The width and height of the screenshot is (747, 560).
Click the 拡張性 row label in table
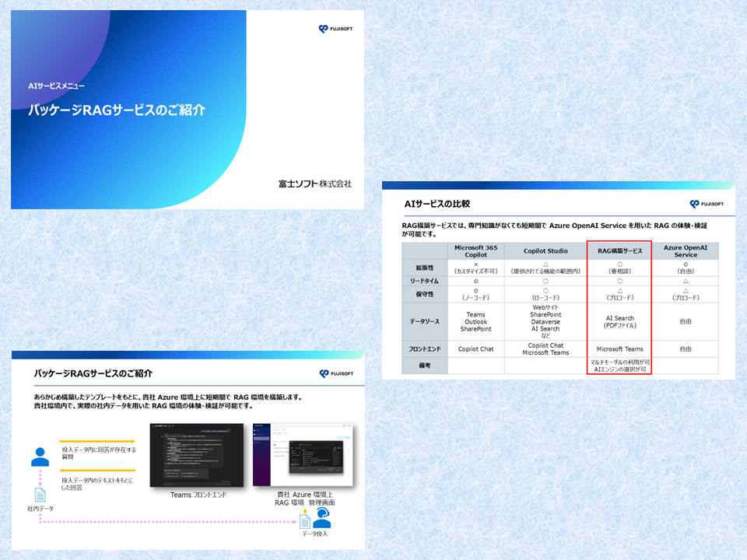pos(424,267)
